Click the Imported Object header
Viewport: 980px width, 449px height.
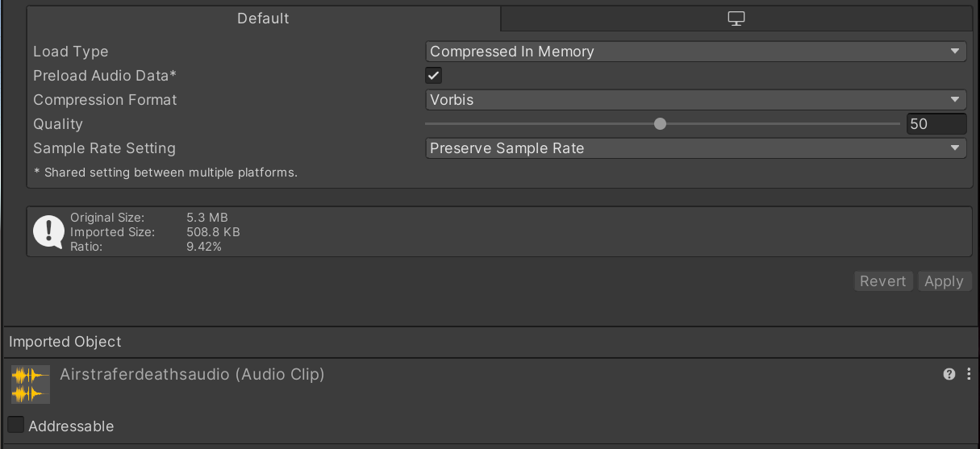[65, 342]
